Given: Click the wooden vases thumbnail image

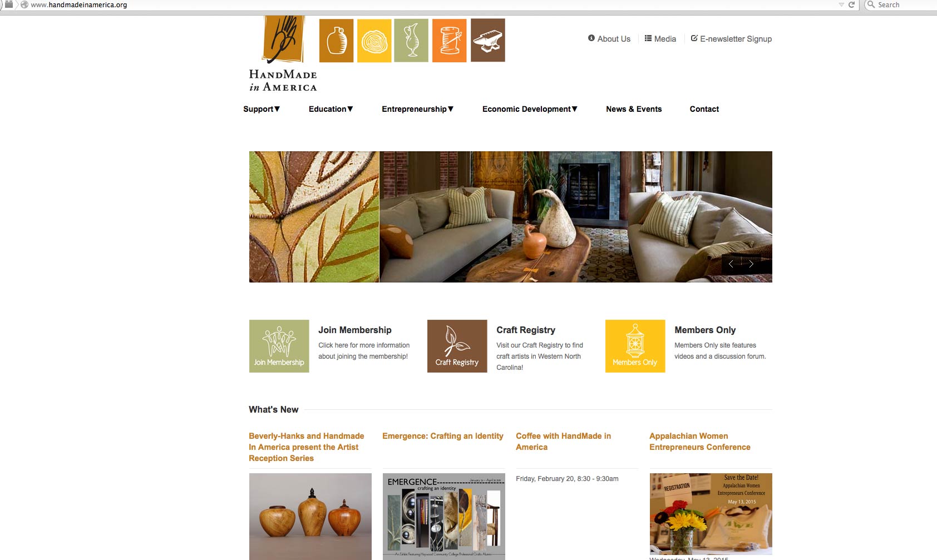Looking at the screenshot, I should (x=310, y=517).
